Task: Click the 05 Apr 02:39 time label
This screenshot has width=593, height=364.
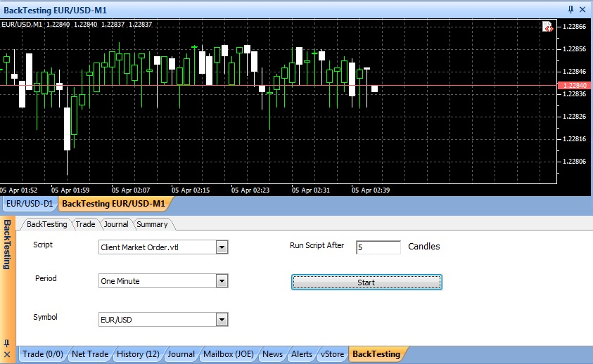Action: click(371, 190)
